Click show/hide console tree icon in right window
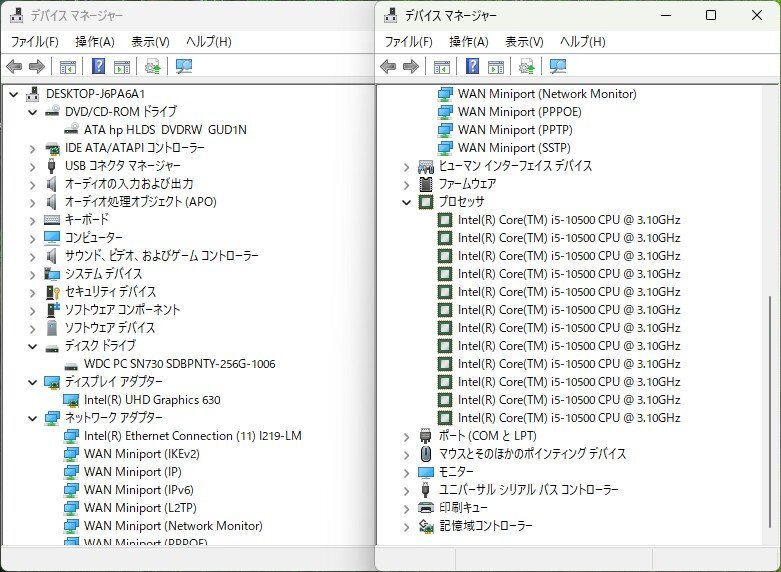The image size is (781, 572). 442,66
